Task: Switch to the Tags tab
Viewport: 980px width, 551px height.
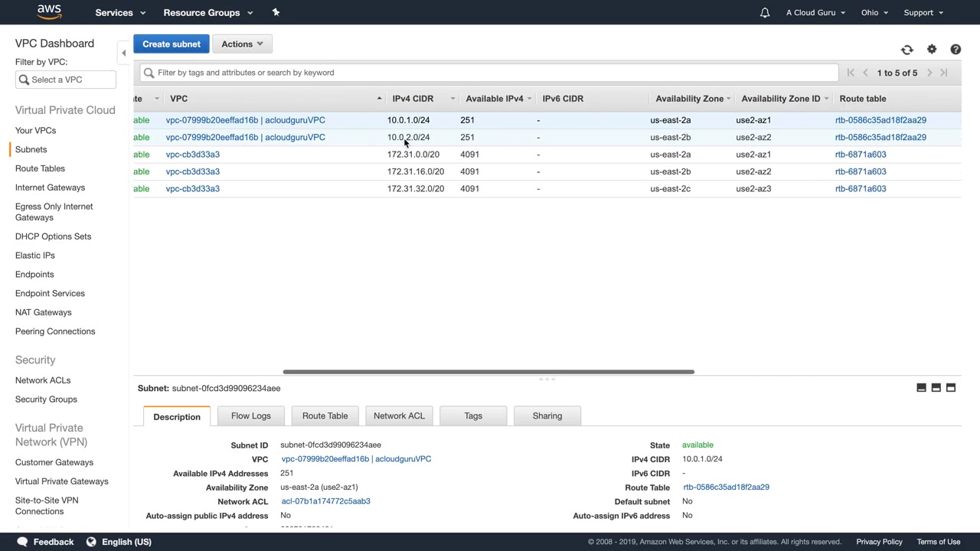Action: tap(473, 416)
